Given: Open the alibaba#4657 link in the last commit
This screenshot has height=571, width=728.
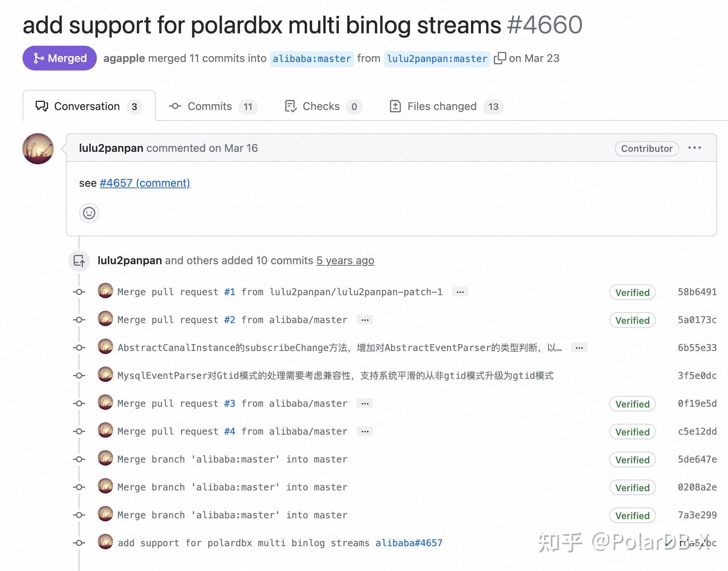Looking at the screenshot, I should 408,543.
